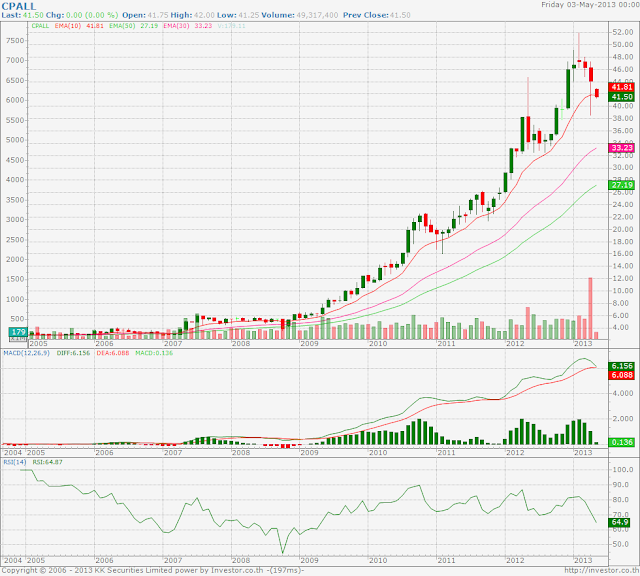Viewport: 640px width, 576px height.
Task: Click the magenta 33.23 price tag
Action: tap(621, 148)
